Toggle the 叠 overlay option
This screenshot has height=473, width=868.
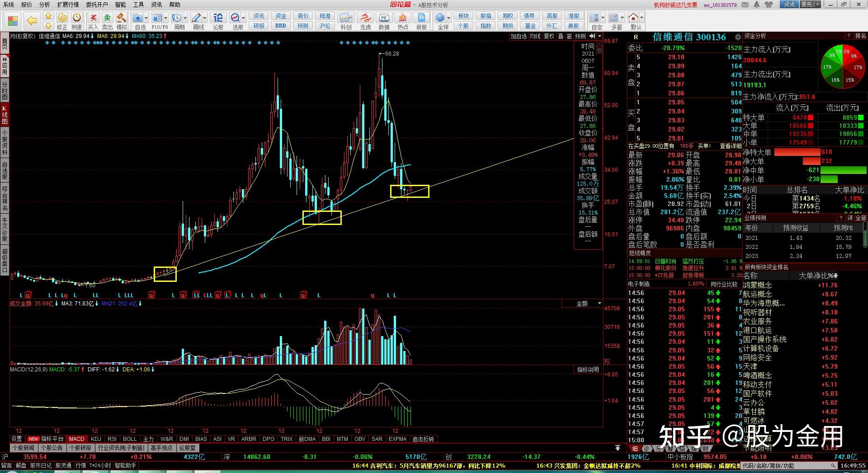click(x=561, y=36)
